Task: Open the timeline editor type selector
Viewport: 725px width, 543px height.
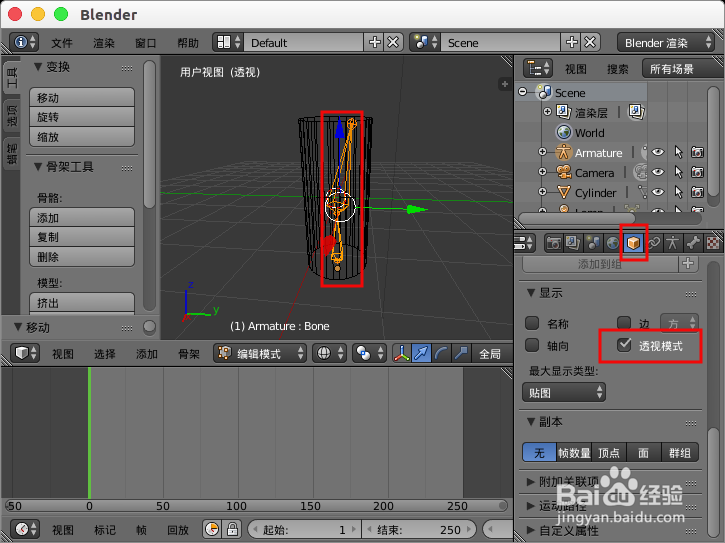Action: (25, 529)
